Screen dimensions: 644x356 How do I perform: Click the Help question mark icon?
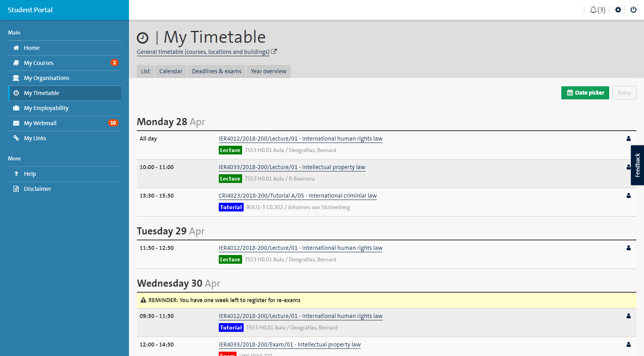[16, 174]
